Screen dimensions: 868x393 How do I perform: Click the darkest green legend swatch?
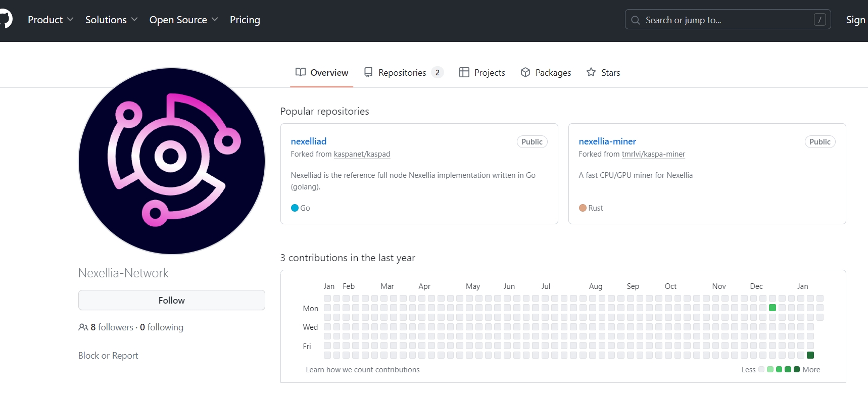click(x=797, y=369)
